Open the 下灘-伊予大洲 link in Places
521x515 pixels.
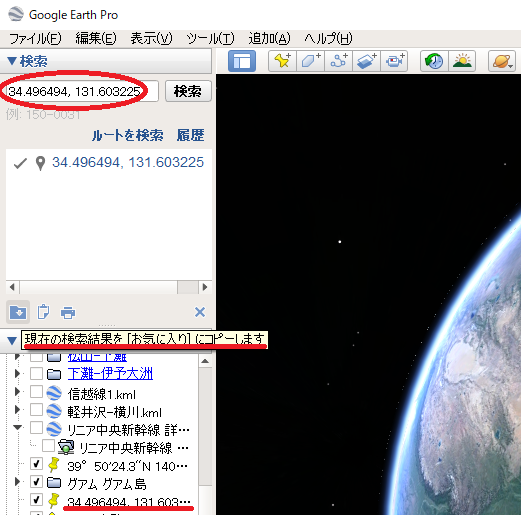[110, 374]
